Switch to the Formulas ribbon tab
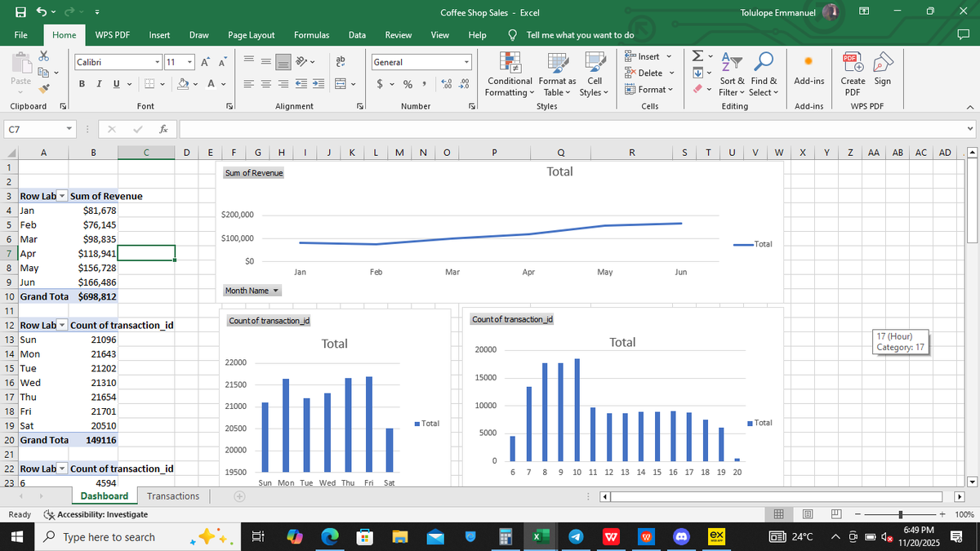 (x=311, y=35)
